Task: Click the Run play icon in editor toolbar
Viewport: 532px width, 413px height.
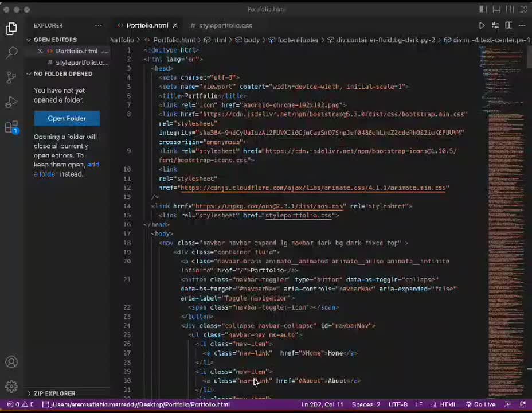Action: point(482,25)
